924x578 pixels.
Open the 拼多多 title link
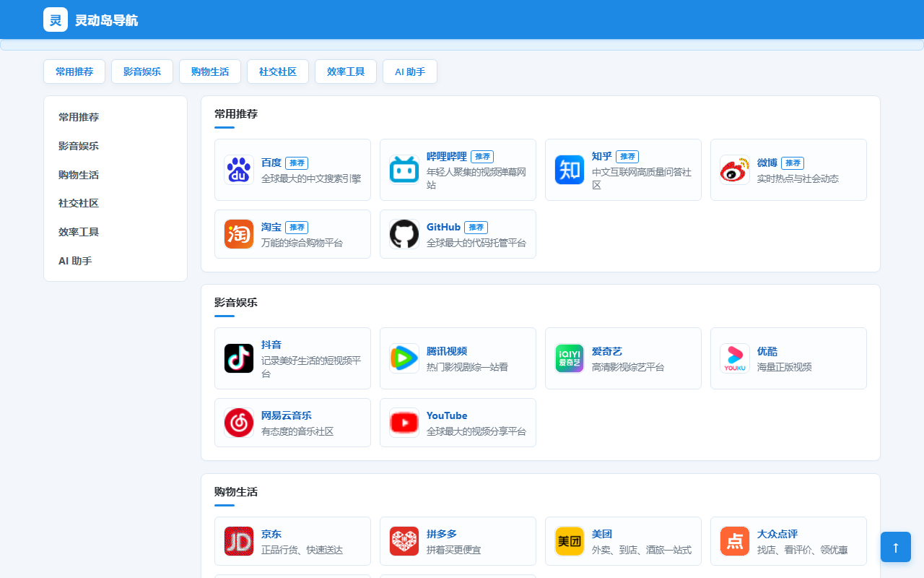[x=442, y=534]
